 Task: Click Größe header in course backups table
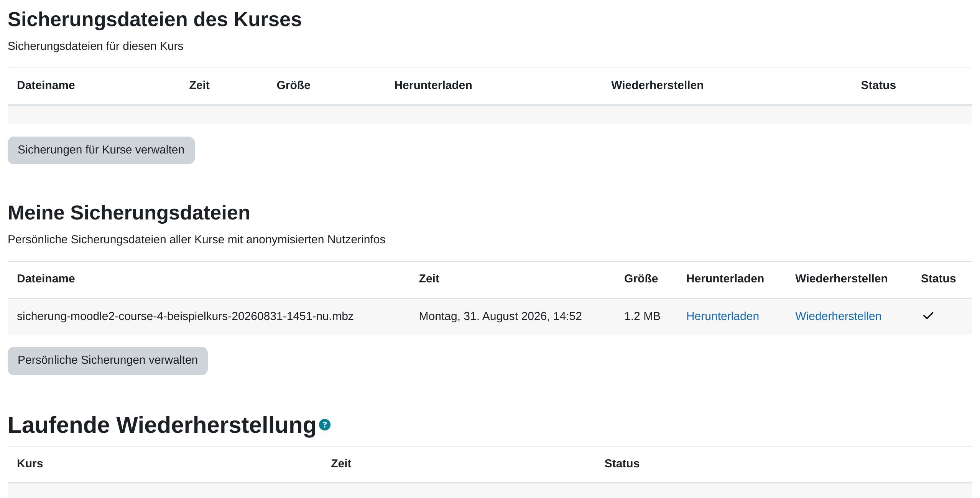coord(294,85)
